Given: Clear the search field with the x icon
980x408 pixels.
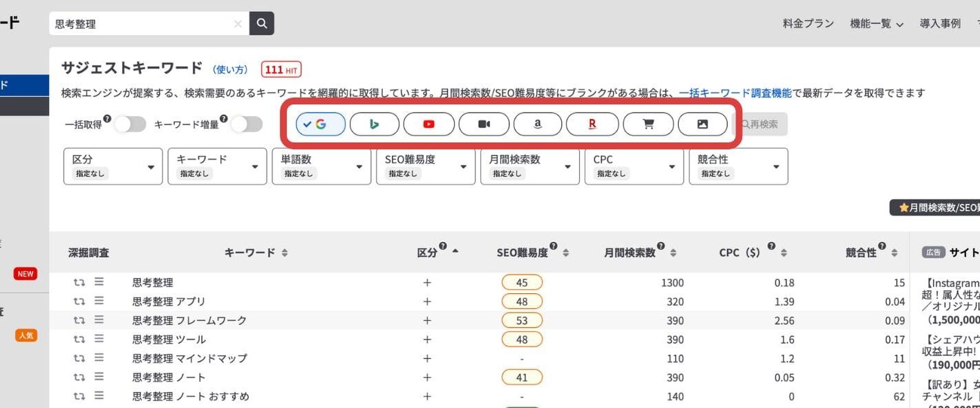Looking at the screenshot, I should pos(238,24).
